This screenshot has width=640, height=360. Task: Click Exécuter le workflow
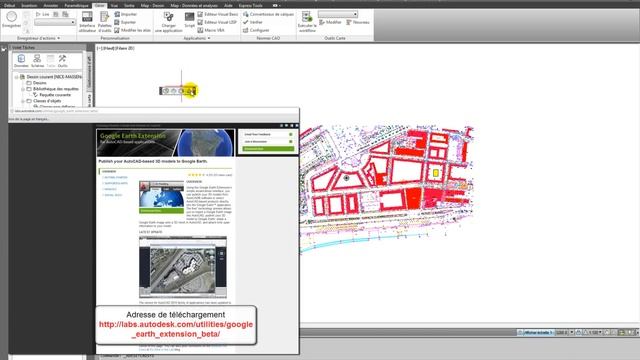[307, 22]
